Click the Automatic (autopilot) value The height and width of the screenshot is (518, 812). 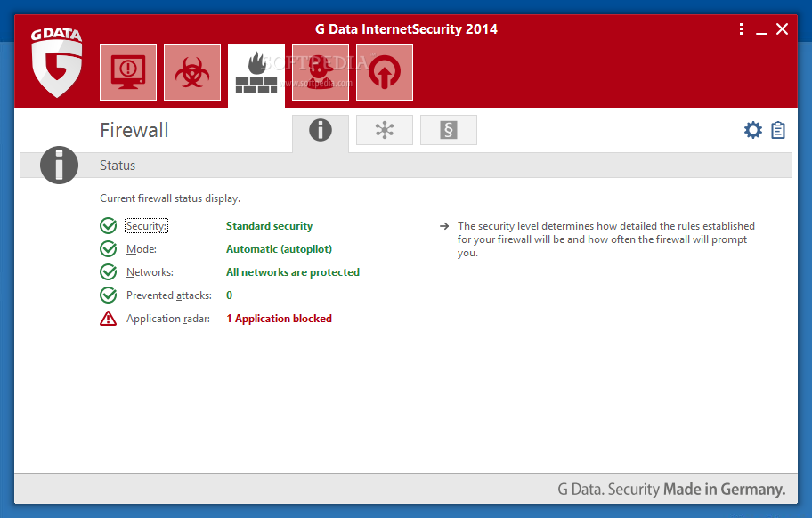click(x=280, y=249)
